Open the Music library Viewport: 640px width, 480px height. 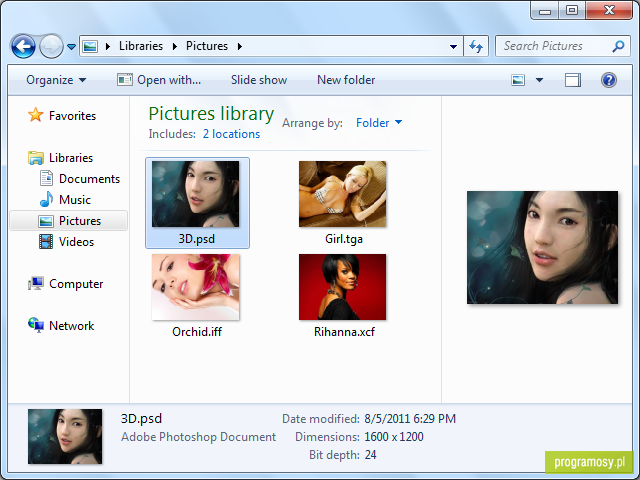[75, 200]
